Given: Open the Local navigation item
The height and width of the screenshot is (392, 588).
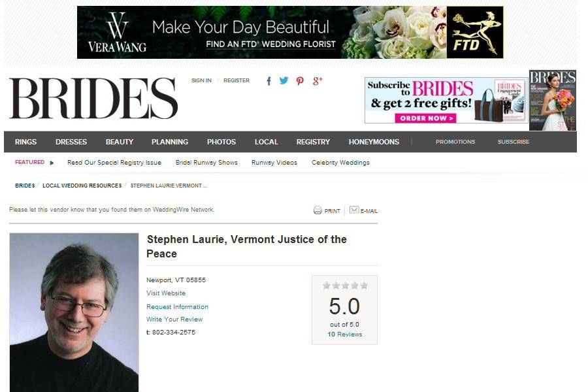Looking at the screenshot, I should click(267, 142).
